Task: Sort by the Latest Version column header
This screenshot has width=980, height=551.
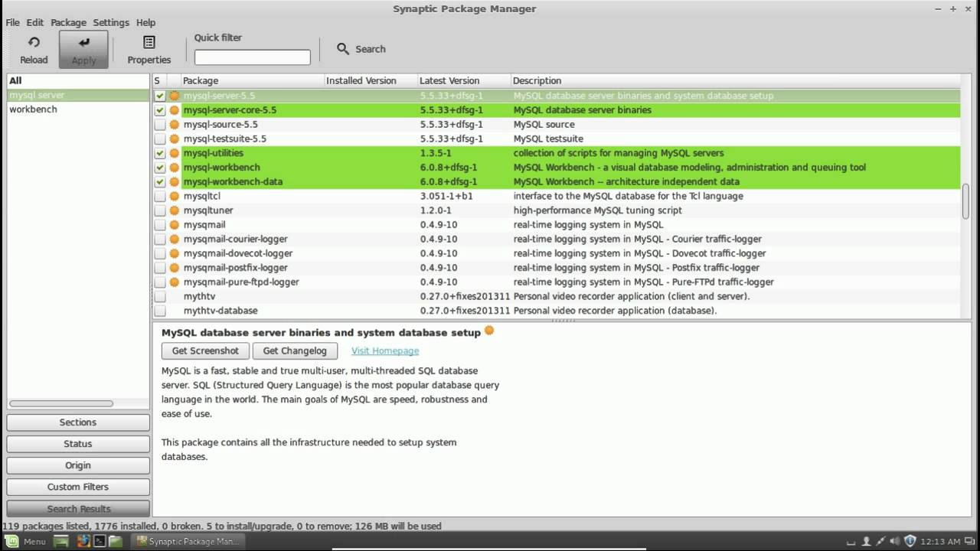Action: point(464,80)
